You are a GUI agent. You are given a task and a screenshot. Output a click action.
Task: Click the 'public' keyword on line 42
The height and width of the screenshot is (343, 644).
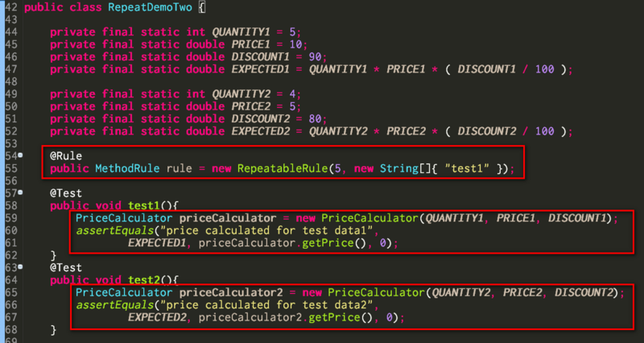point(43,8)
